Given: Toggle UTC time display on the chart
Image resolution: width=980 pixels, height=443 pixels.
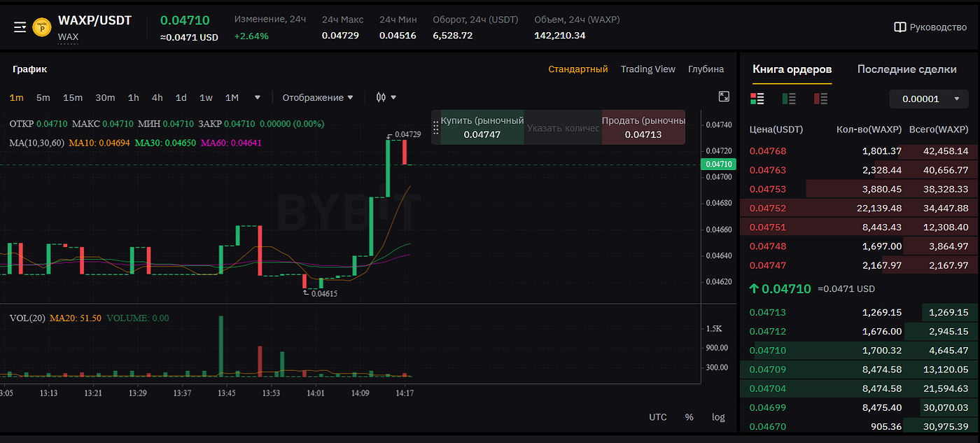Looking at the screenshot, I should pos(657,416).
